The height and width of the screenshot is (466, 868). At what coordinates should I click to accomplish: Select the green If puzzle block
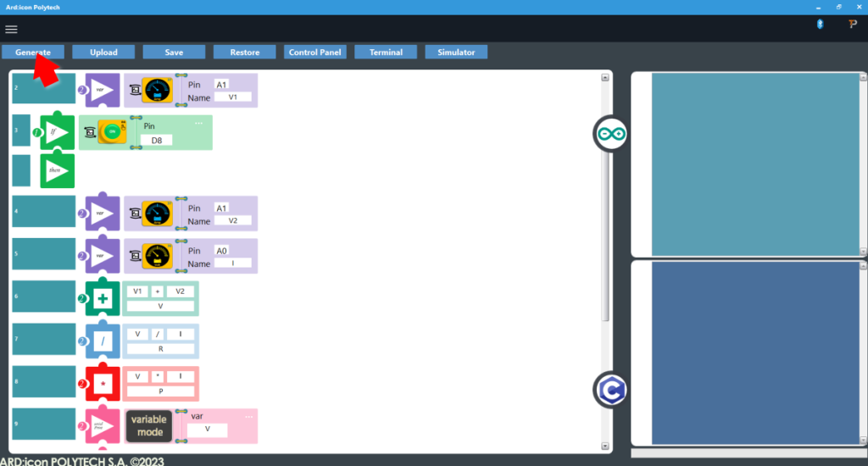pyautogui.click(x=58, y=132)
